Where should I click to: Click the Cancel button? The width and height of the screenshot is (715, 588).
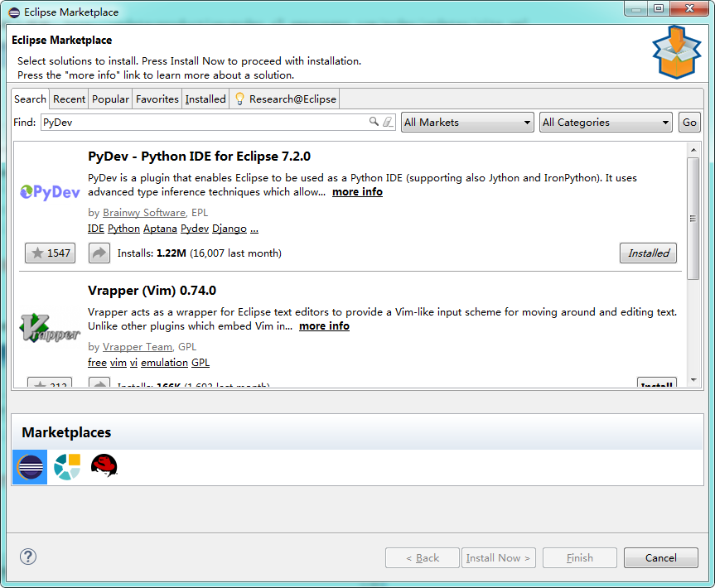point(661,558)
